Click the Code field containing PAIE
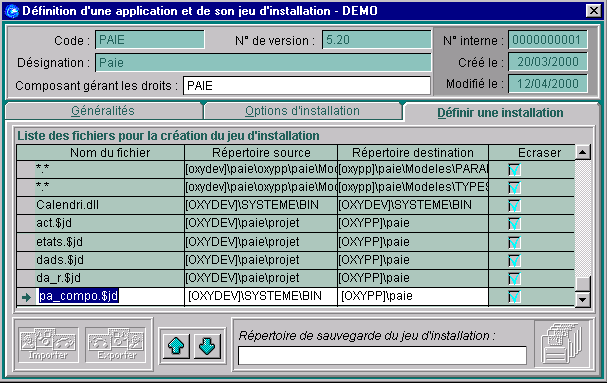 pyautogui.click(x=150, y=40)
